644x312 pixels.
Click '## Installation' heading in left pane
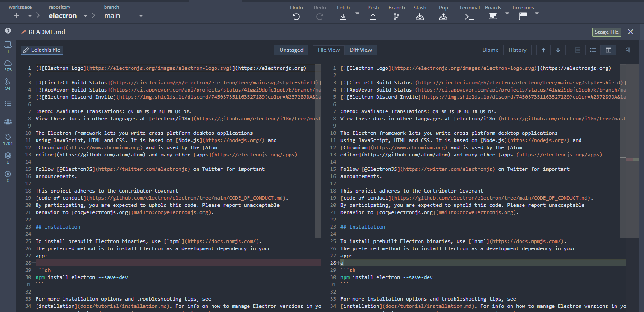(x=58, y=227)
